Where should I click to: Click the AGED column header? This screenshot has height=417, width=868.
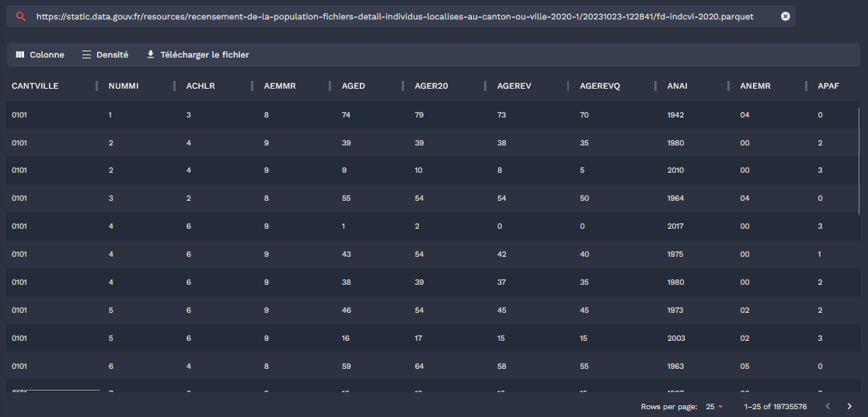tap(354, 86)
